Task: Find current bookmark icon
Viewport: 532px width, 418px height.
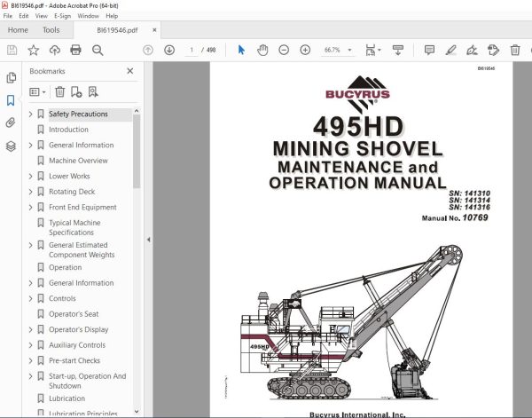Action: pyautogui.click(x=93, y=91)
